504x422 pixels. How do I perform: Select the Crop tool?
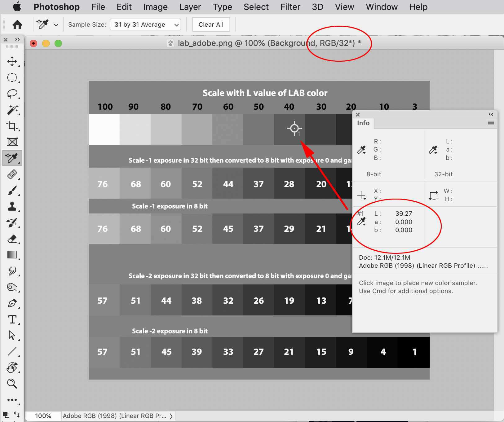(12, 126)
